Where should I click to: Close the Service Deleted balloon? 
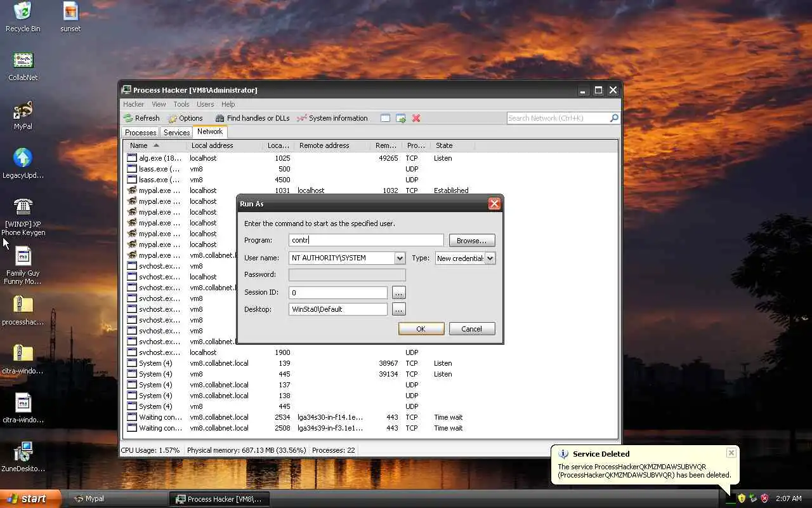(x=731, y=453)
